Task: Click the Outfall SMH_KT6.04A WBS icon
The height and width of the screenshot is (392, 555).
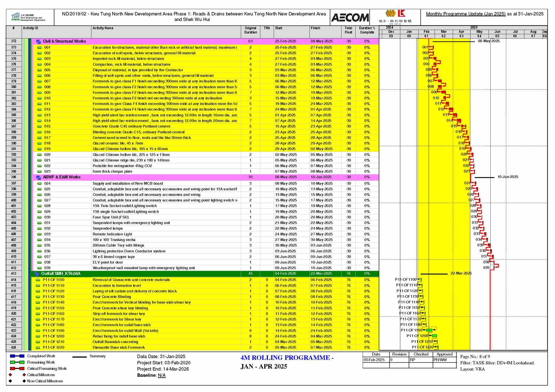Action: (37, 274)
